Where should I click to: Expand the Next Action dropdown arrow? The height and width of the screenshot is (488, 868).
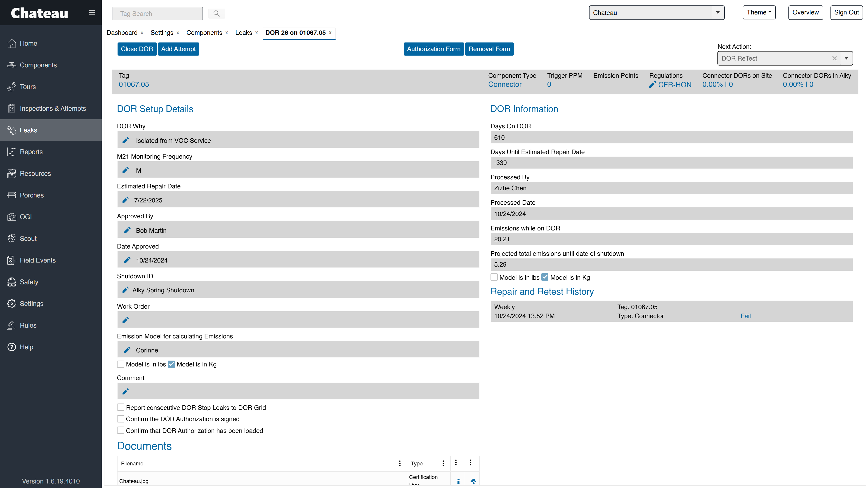(x=846, y=58)
